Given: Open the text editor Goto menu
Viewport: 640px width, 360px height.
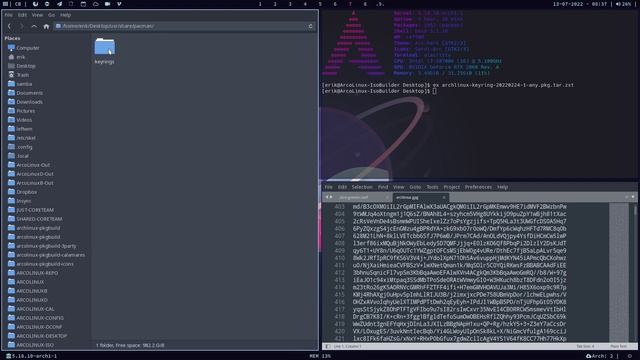Looking at the screenshot, I should pos(415,187).
